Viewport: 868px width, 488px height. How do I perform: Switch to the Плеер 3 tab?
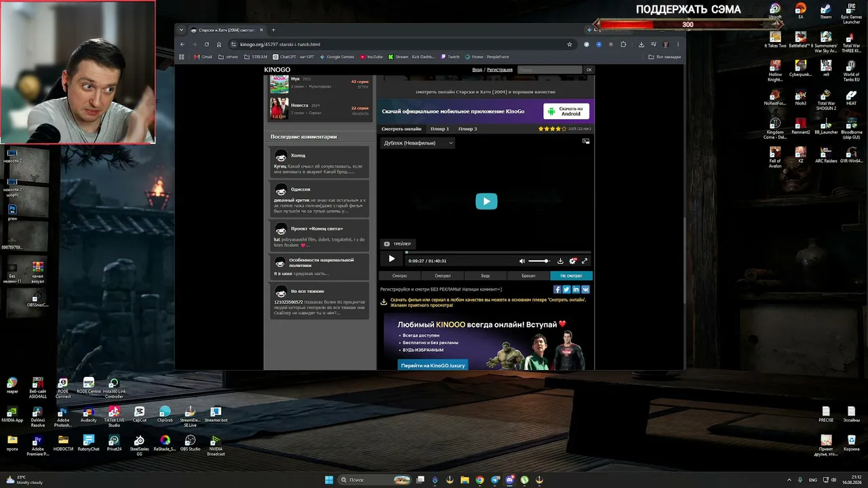[x=467, y=129]
